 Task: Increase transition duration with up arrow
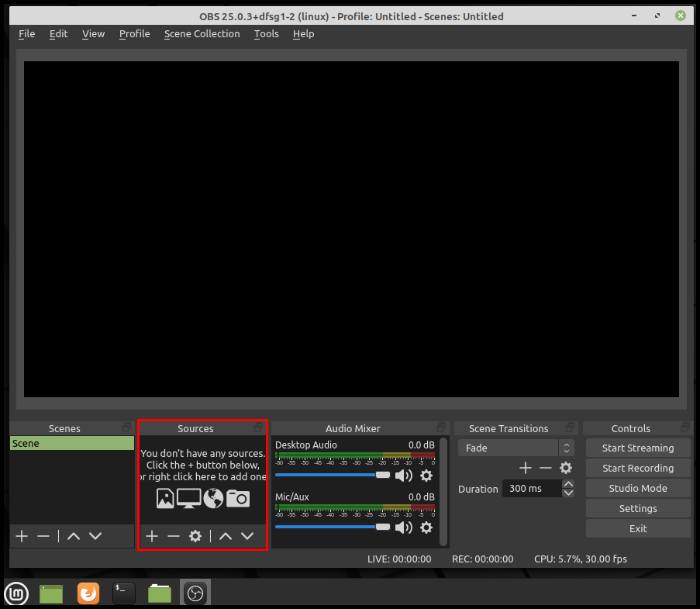(x=568, y=484)
